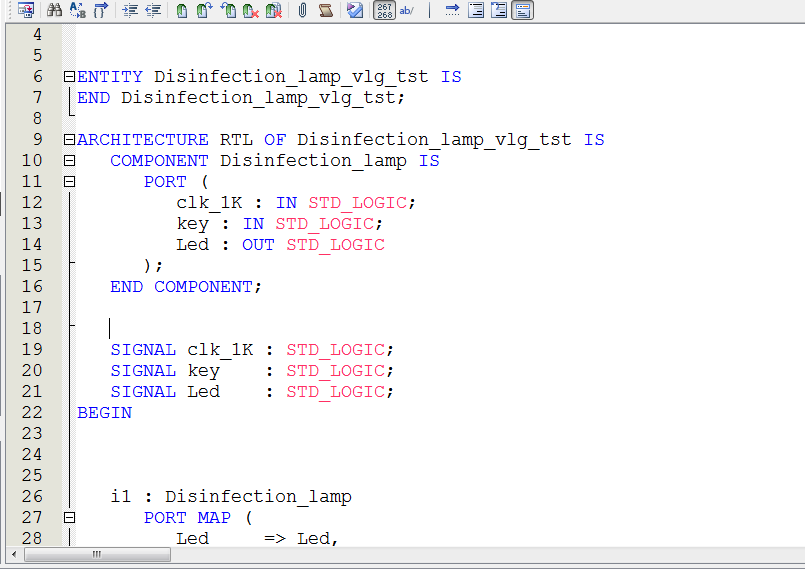
Task: Toggle the whitespace display (ab/ icon)
Action: (407, 10)
